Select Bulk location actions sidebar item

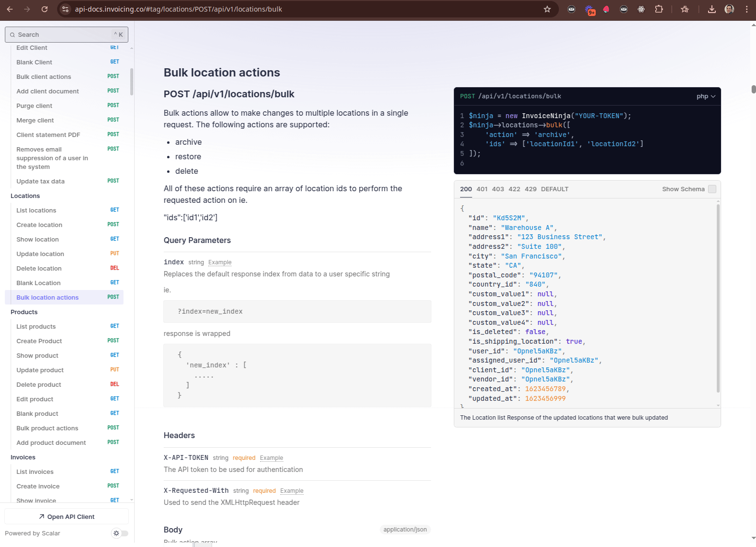[64, 297]
